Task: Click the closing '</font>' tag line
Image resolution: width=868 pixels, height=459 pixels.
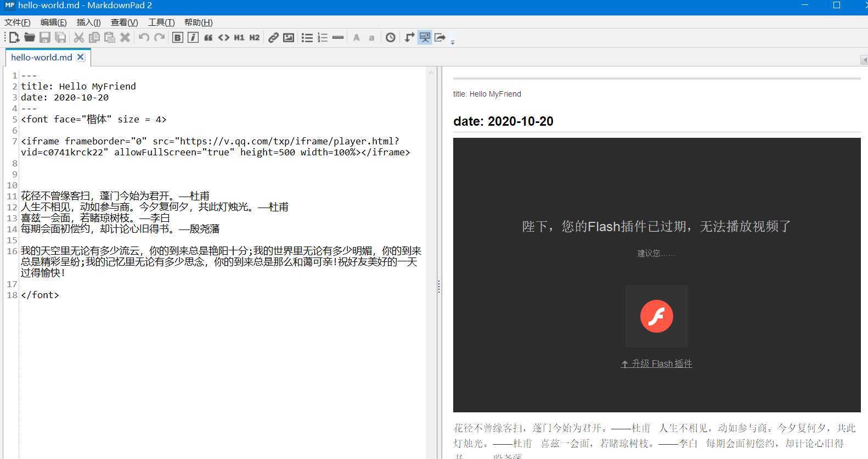Action: click(40, 295)
